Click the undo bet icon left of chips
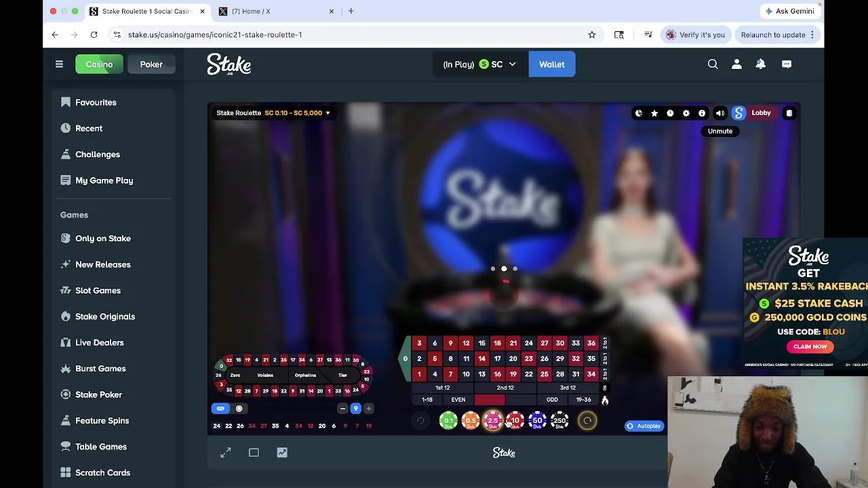The height and width of the screenshot is (488, 868). pos(420,421)
